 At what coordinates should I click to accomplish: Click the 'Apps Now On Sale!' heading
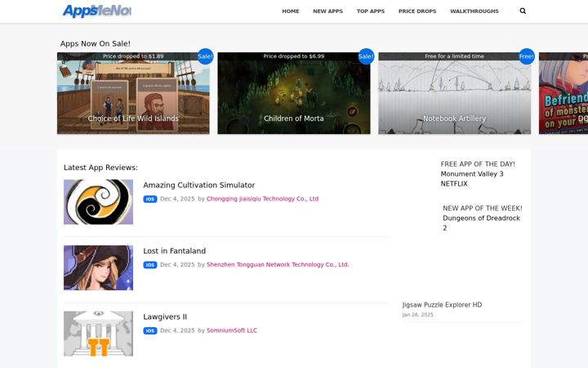[96, 43]
